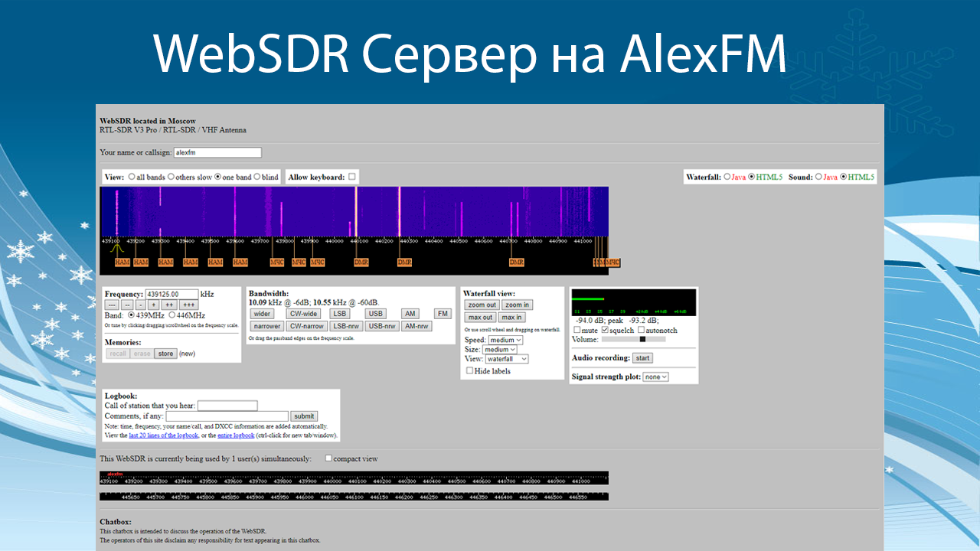Step frequency up with the '+++' button
Screen dimensions: 980x551
coord(188,305)
